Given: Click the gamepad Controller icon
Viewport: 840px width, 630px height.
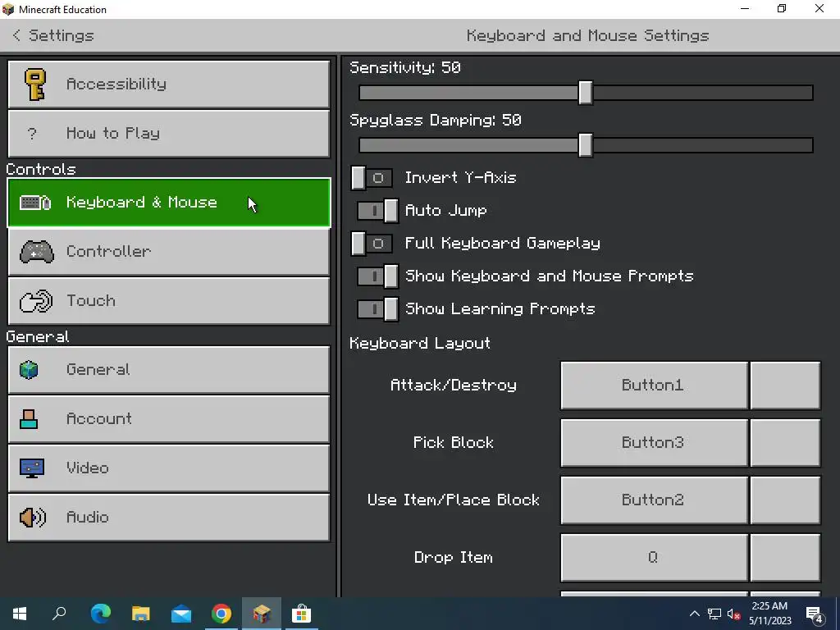Looking at the screenshot, I should click(36, 252).
